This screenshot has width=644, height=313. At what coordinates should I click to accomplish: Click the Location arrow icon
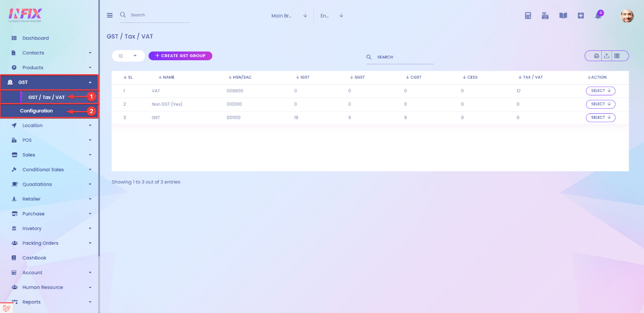tap(14, 125)
